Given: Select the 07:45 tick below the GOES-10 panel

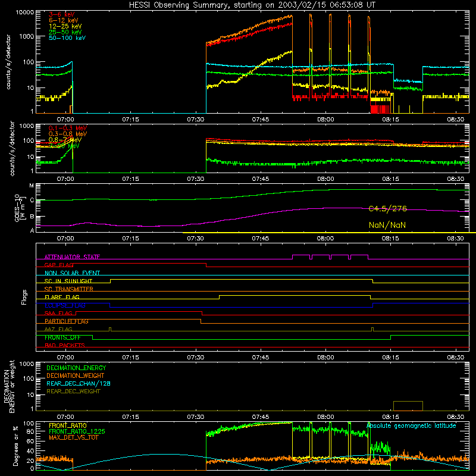Looking at the screenshot, I should click(261, 239).
